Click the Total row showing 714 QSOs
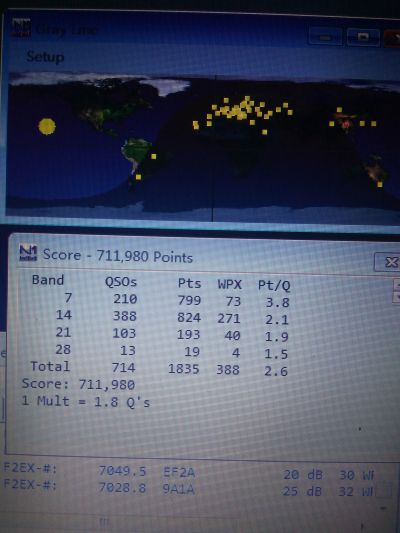 [160, 368]
